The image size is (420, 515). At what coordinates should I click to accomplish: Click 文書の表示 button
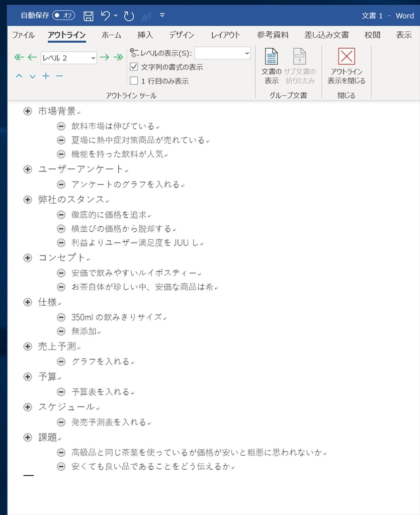[x=272, y=66]
